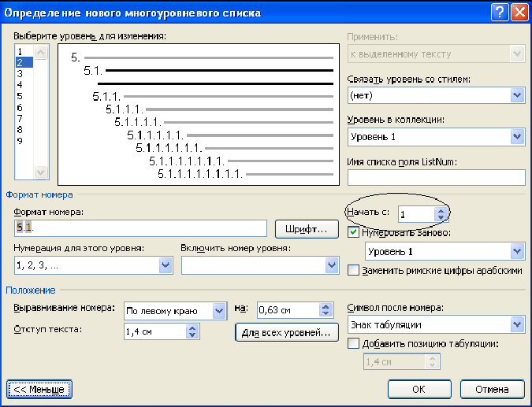Toggle the Нумеровать заново checkbox
Viewport: 532px width, 407px height.
pyautogui.click(x=353, y=232)
